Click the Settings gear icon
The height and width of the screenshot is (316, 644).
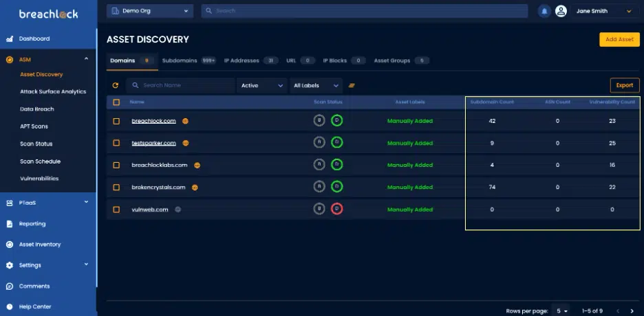(10, 266)
